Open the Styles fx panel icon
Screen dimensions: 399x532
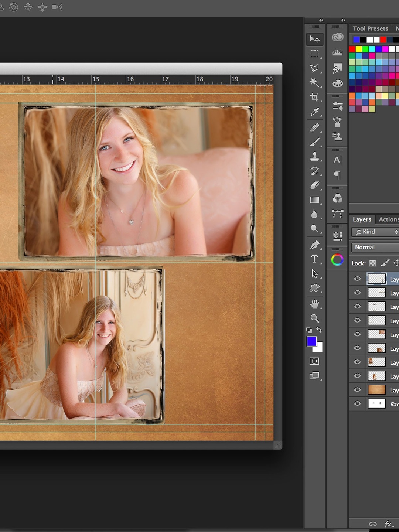tap(337, 68)
